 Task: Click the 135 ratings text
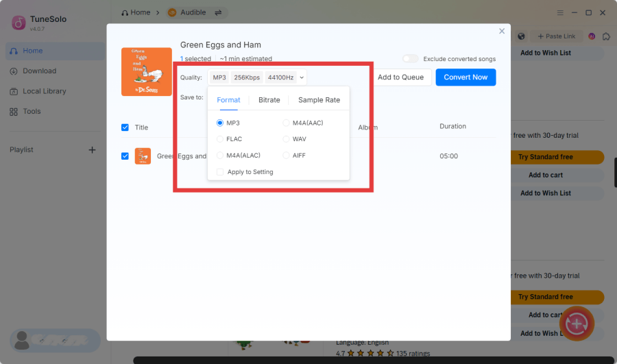coord(413,354)
